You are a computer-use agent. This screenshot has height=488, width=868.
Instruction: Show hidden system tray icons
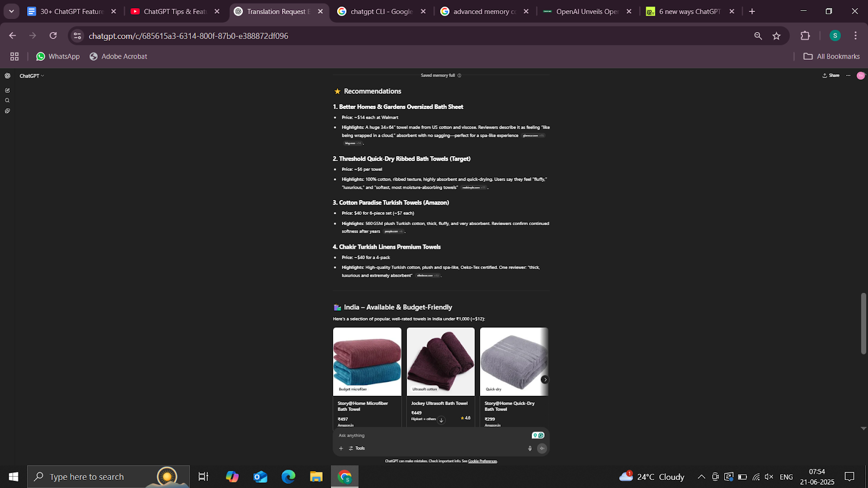pyautogui.click(x=701, y=477)
